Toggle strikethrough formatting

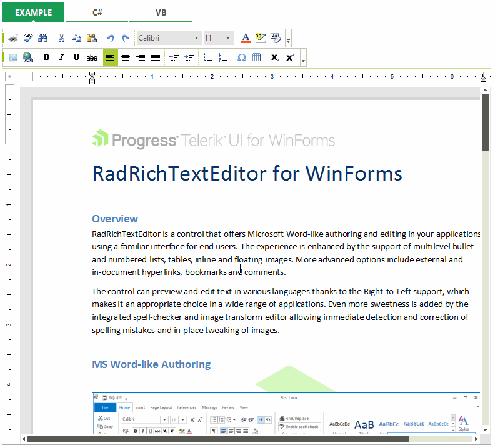(91, 57)
